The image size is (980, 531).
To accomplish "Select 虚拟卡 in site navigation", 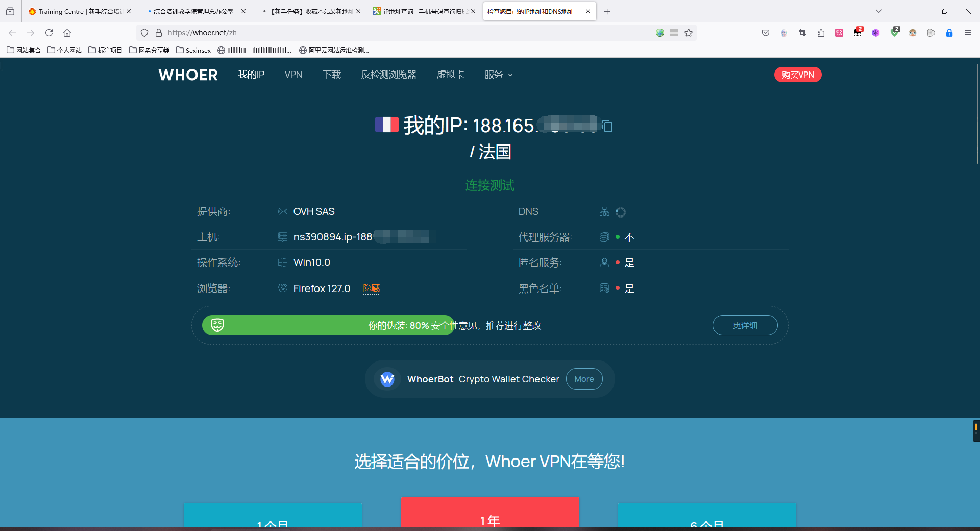I will [451, 75].
